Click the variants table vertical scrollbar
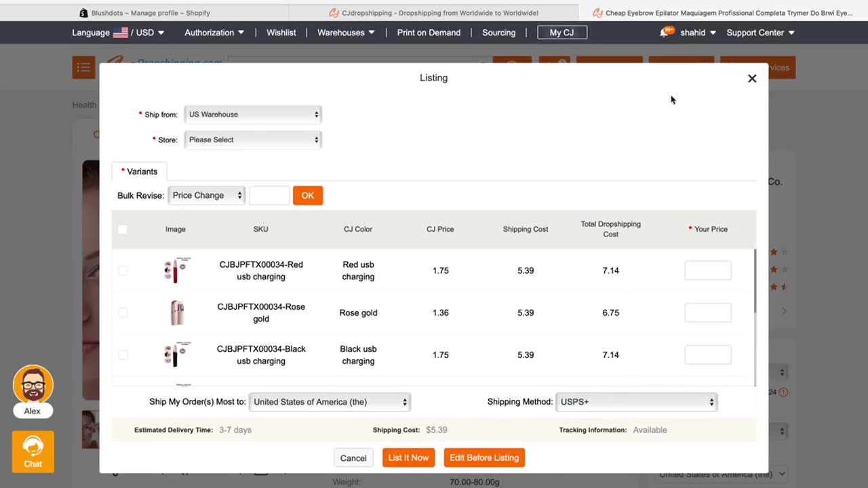 pos(755,281)
